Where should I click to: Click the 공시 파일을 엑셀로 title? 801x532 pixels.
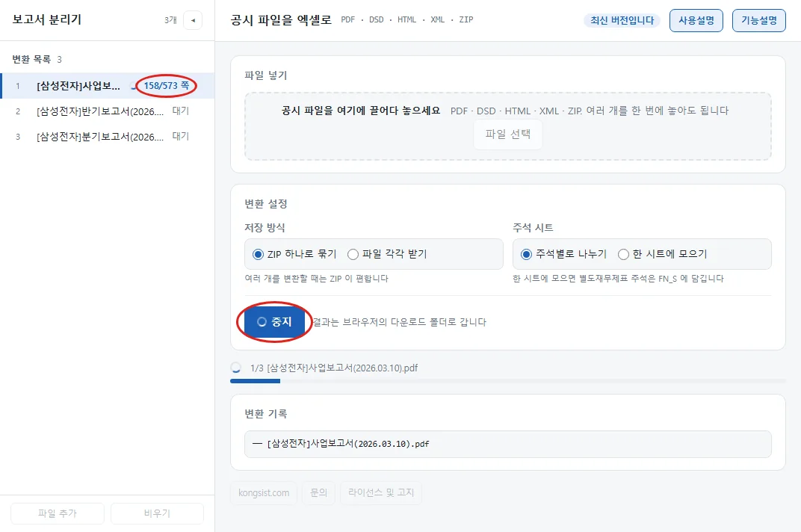[281, 20]
